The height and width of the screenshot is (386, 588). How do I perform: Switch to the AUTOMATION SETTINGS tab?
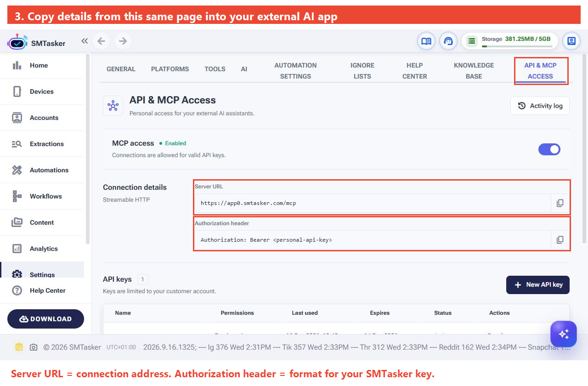point(295,71)
